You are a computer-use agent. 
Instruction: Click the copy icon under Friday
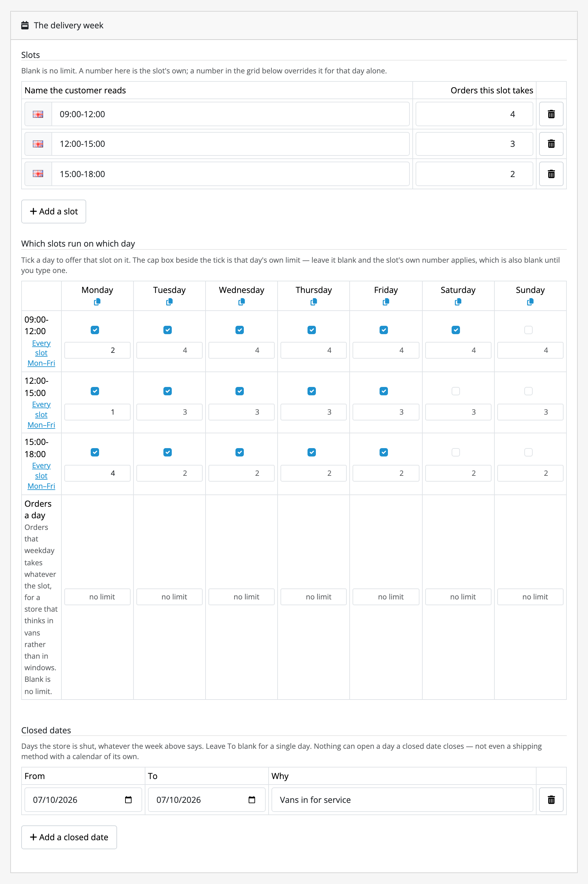coord(385,302)
